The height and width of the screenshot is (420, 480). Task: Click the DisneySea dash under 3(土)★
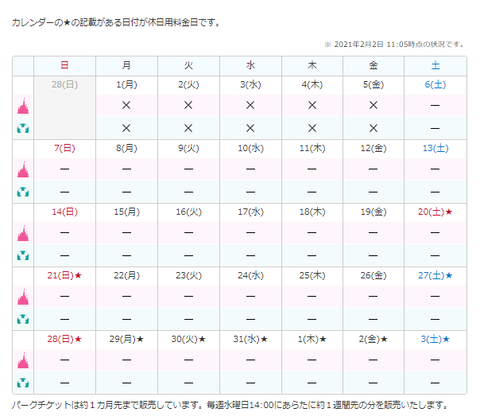point(435,383)
